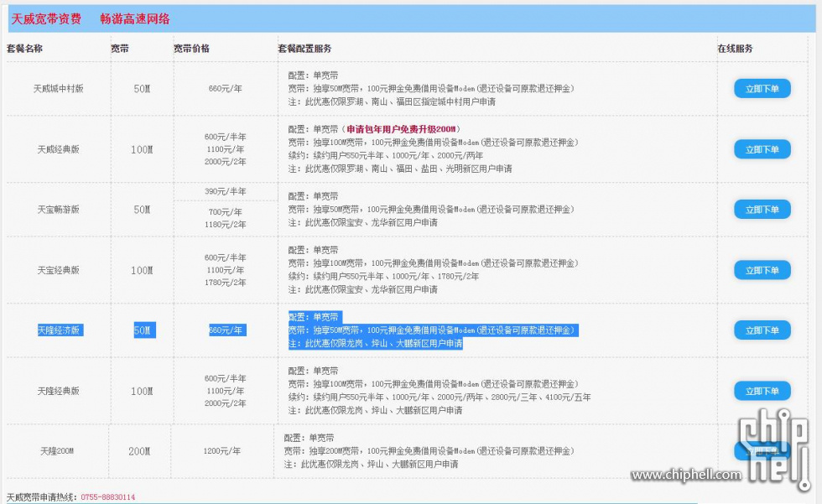This screenshot has height=504, width=822.
Task: Click the highlighted 龙岗、坪山、大鹏新区 note
Action: tap(376, 344)
